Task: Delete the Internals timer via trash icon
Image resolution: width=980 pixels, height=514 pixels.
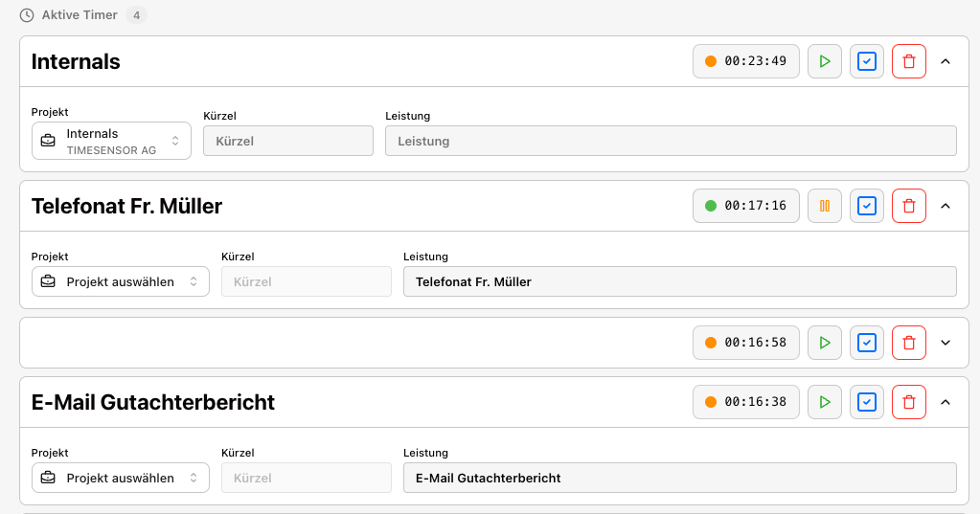Action: 908,61
